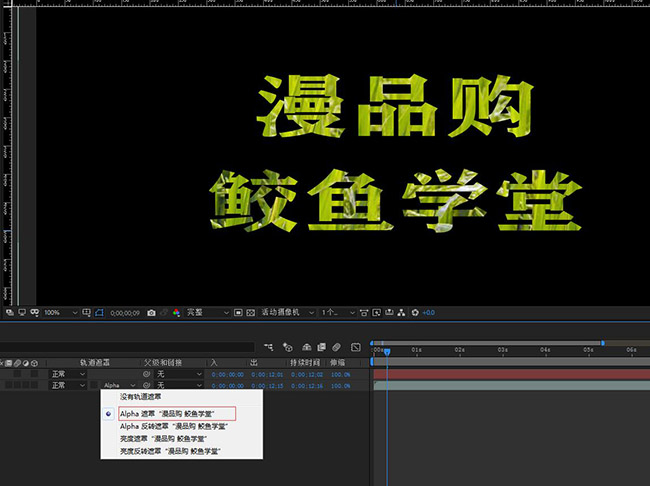Open the 100% magnification dropdown

61,312
